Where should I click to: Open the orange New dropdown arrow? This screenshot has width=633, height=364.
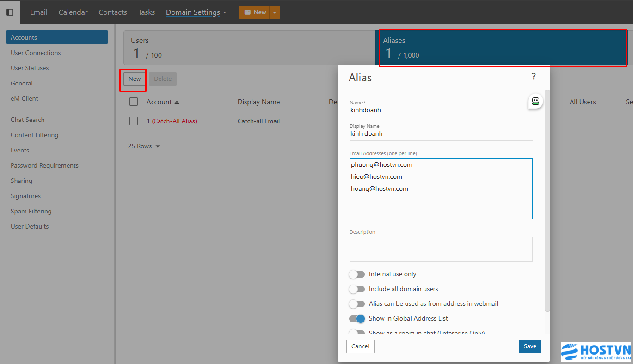tap(275, 12)
